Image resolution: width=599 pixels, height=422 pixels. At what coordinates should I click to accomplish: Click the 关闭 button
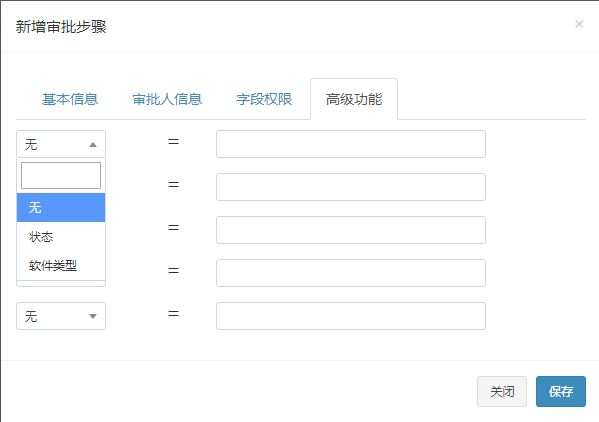(502, 391)
